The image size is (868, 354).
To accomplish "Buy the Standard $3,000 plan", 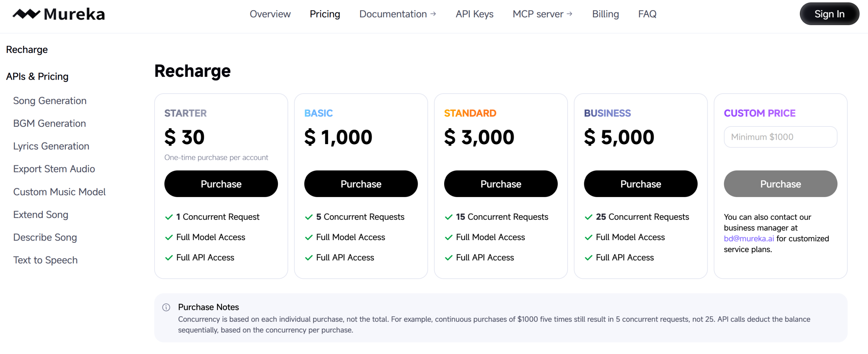I will coord(500,184).
